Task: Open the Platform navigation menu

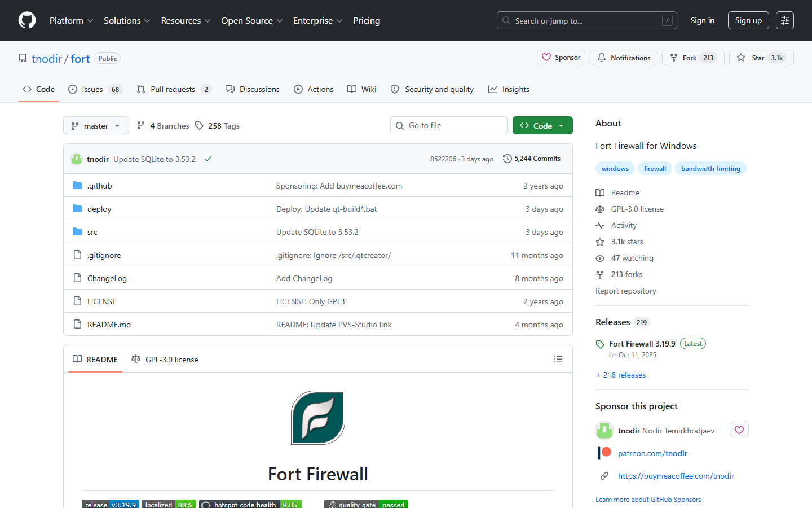Action: pos(71,20)
